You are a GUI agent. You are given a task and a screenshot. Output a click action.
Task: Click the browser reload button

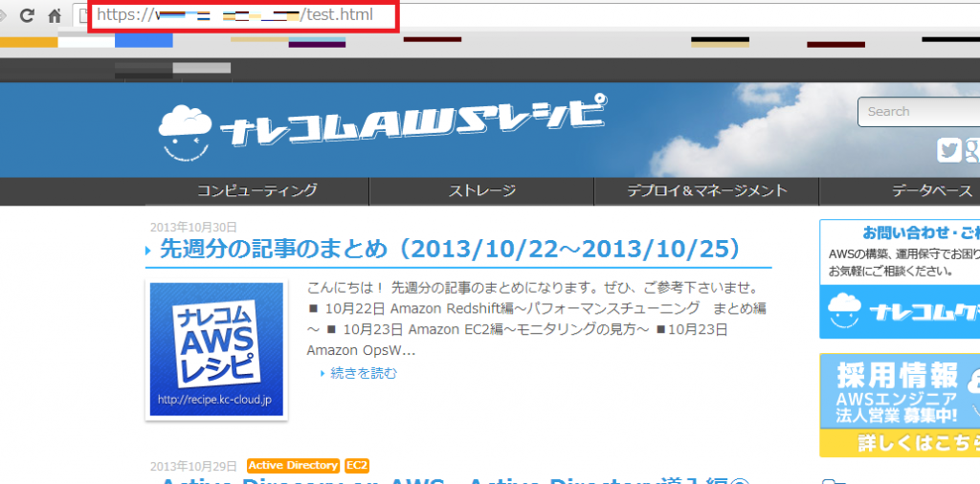click(27, 15)
